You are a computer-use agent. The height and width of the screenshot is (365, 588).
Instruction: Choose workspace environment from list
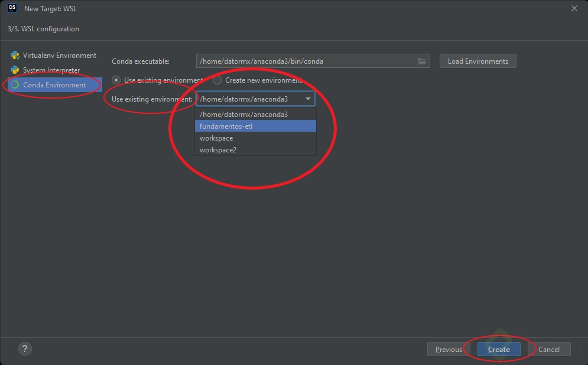255,138
